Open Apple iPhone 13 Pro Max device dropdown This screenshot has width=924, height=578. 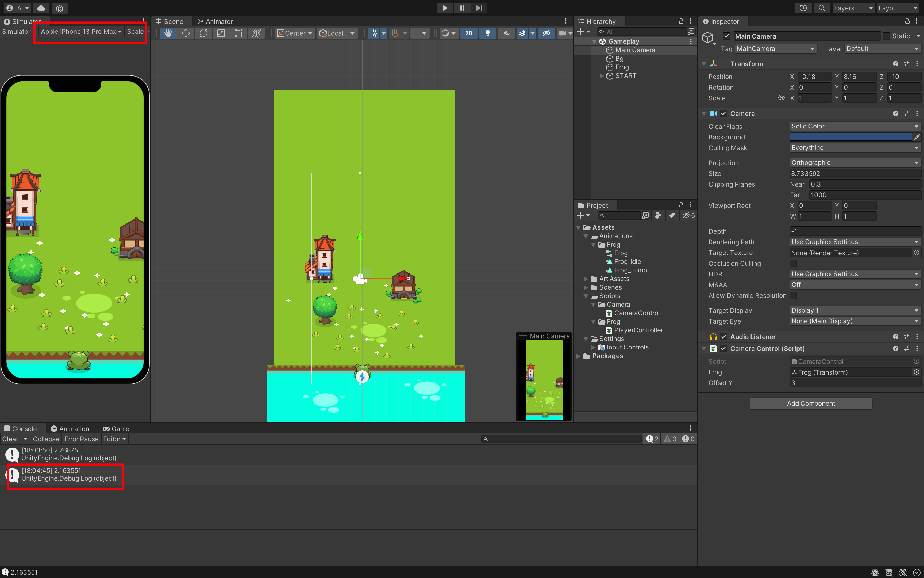pos(81,31)
